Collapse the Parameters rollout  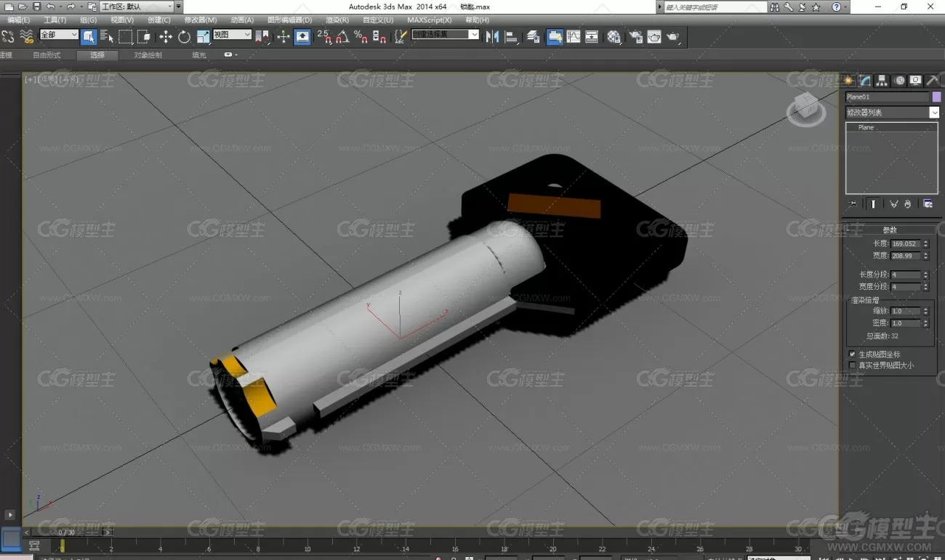coord(889,230)
